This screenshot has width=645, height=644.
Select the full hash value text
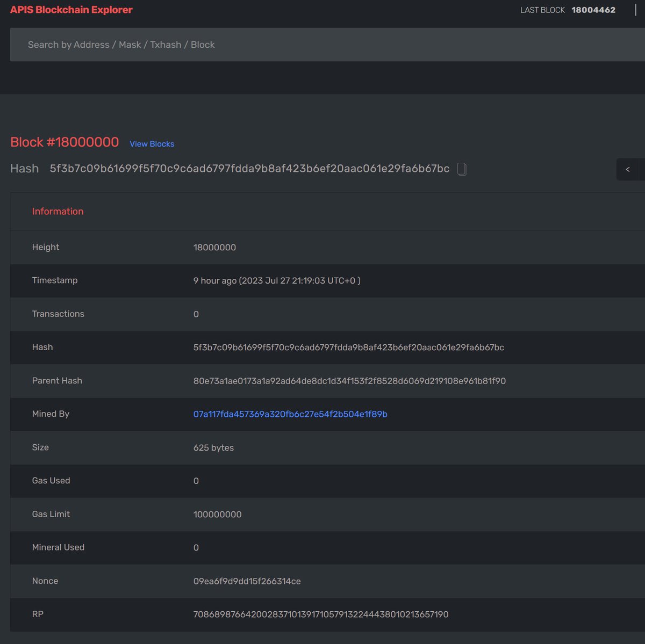pyautogui.click(x=250, y=168)
